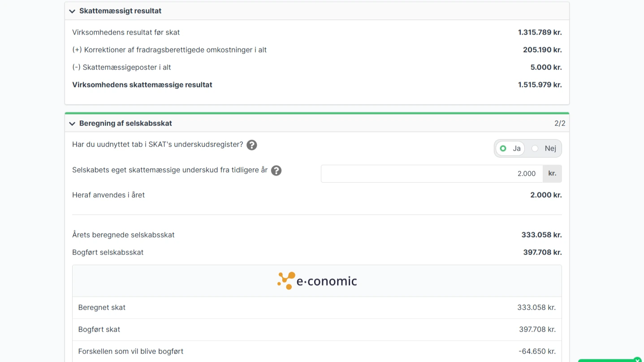Click the 2/2 step indicator
Viewport: 644px width, 362px height.
(x=560, y=123)
